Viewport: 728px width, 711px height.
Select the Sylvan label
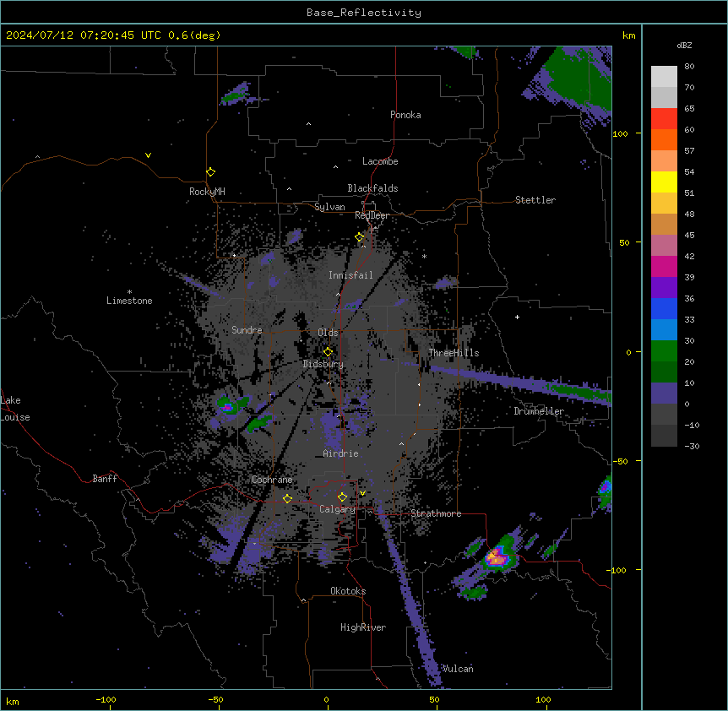point(329,207)
